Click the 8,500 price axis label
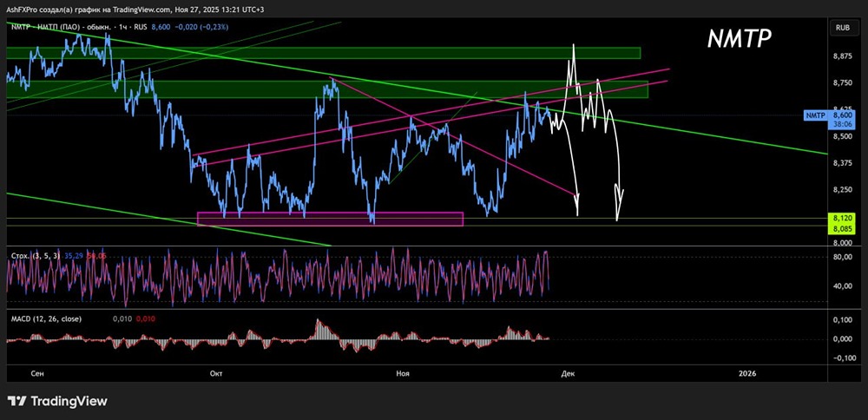This screenshot has width=868, height=420. 842,136
